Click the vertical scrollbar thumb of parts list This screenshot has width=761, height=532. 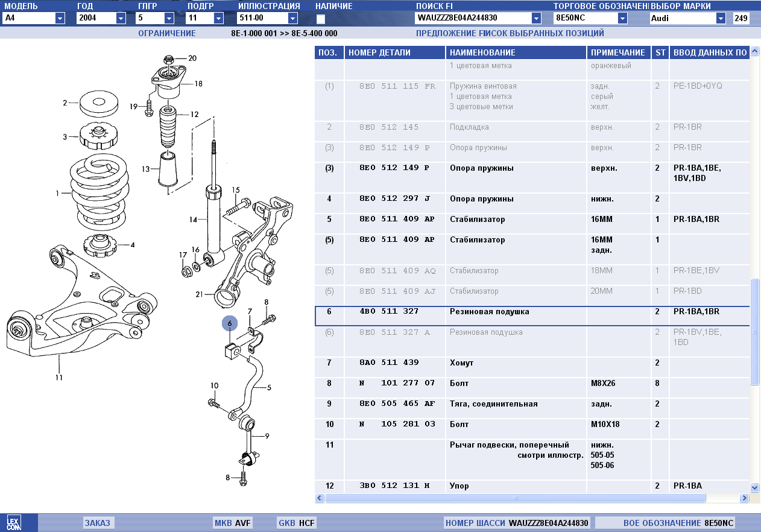[754, 332]
